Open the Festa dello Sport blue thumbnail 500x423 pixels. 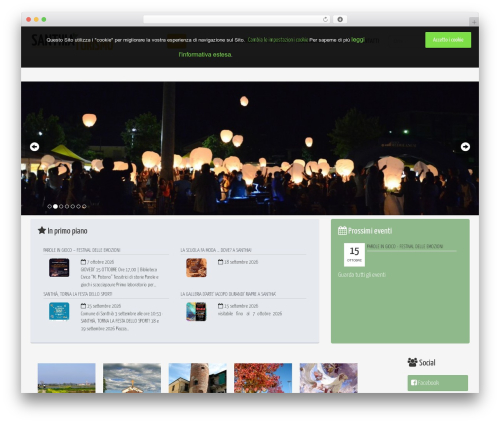point(59,311)
